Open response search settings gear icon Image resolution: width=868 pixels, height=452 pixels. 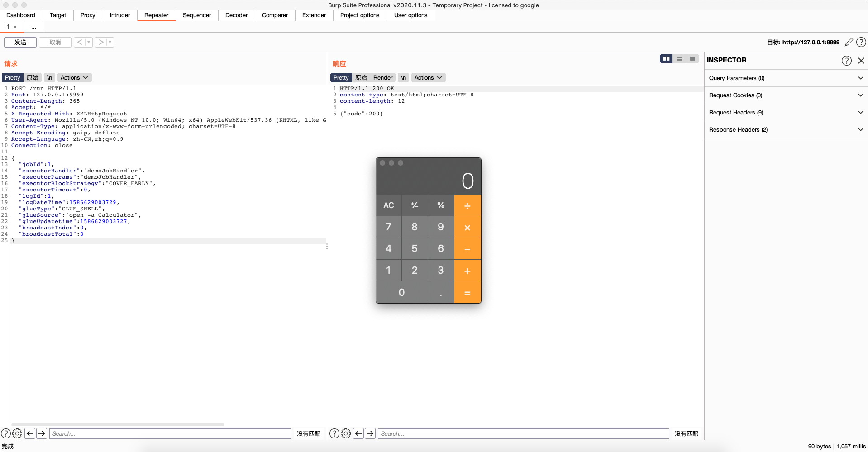[x=346, y=433]
